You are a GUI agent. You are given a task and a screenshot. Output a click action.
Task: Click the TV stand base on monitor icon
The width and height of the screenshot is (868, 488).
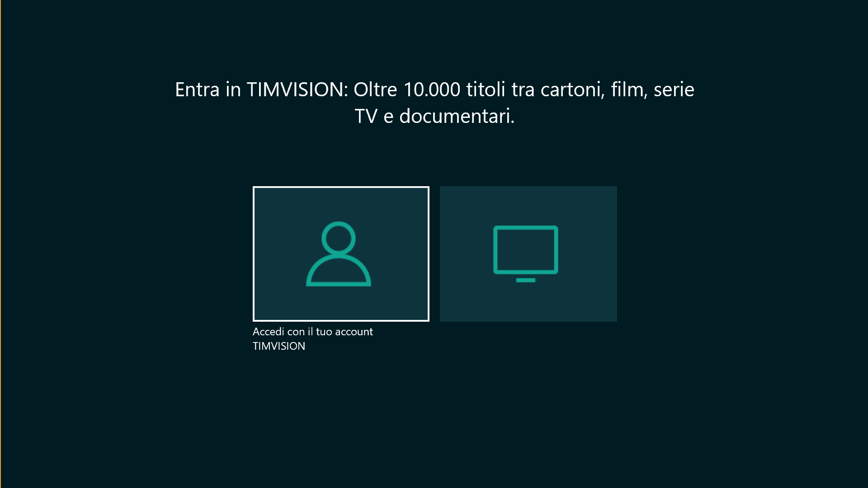click(525, 280)
